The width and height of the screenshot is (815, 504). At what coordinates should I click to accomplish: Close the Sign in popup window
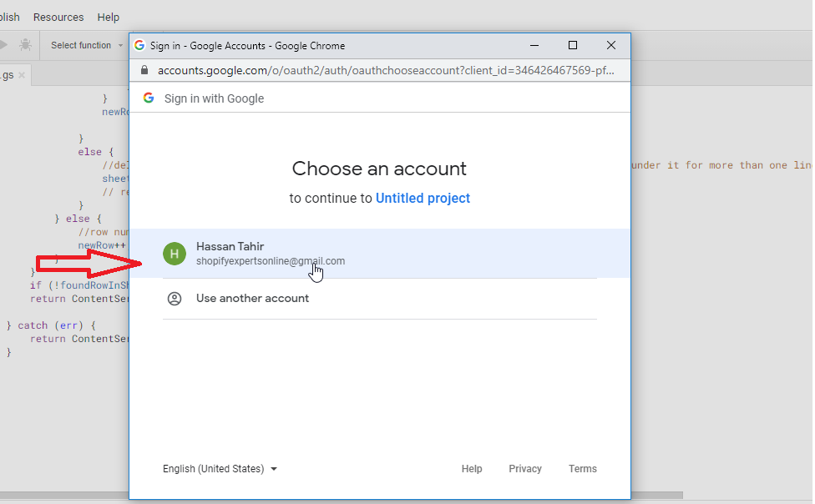[x=611, y=45]
